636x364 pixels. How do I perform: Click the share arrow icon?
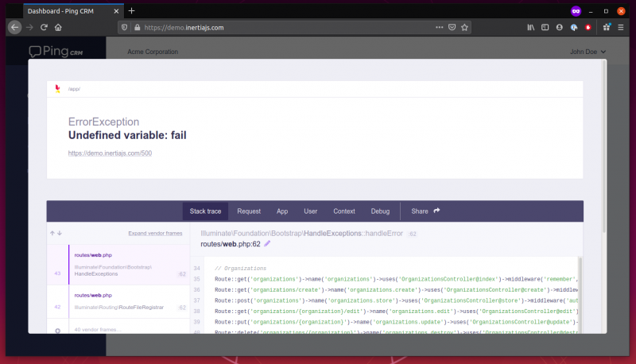pos(436,211)
